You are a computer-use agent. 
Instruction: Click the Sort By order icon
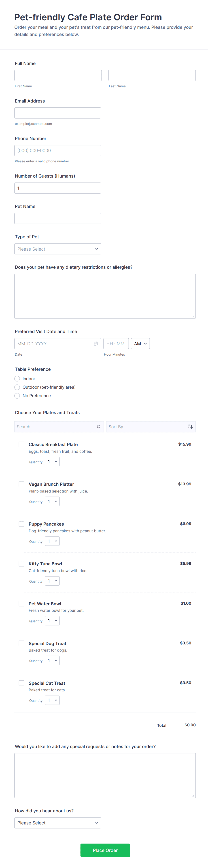[x=190, y=427]
